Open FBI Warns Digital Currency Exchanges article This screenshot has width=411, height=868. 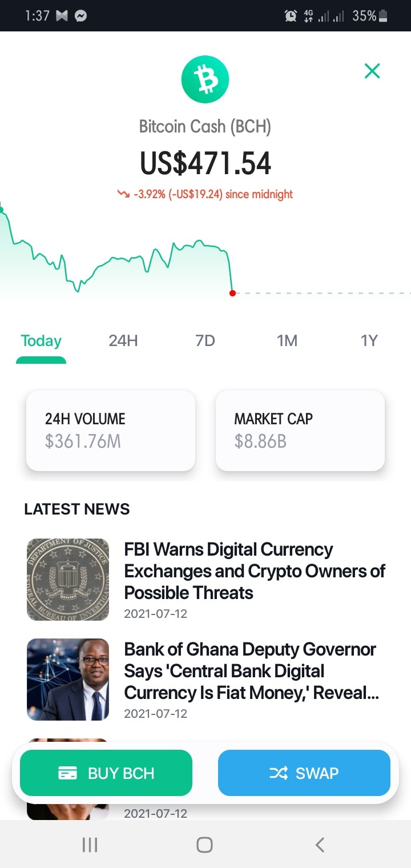click(255, 571)
